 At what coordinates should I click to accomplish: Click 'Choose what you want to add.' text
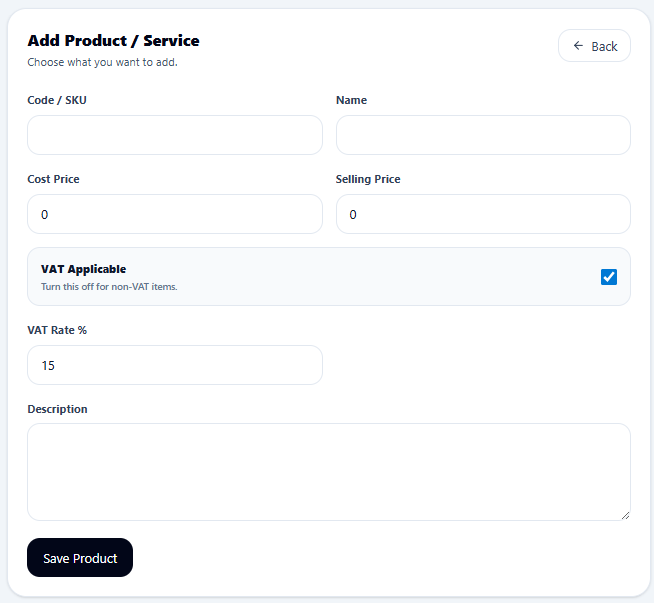coord(103,62)
